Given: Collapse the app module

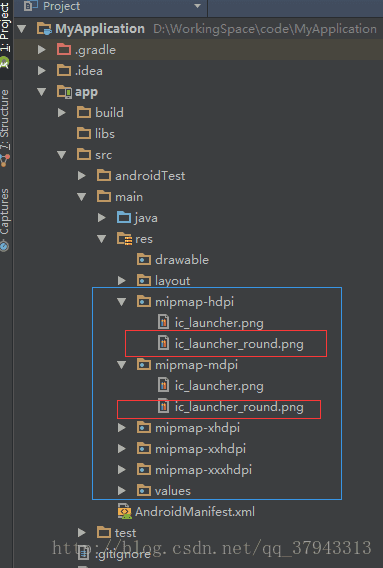Looking at the screenshot, I should tap(42, 92).
